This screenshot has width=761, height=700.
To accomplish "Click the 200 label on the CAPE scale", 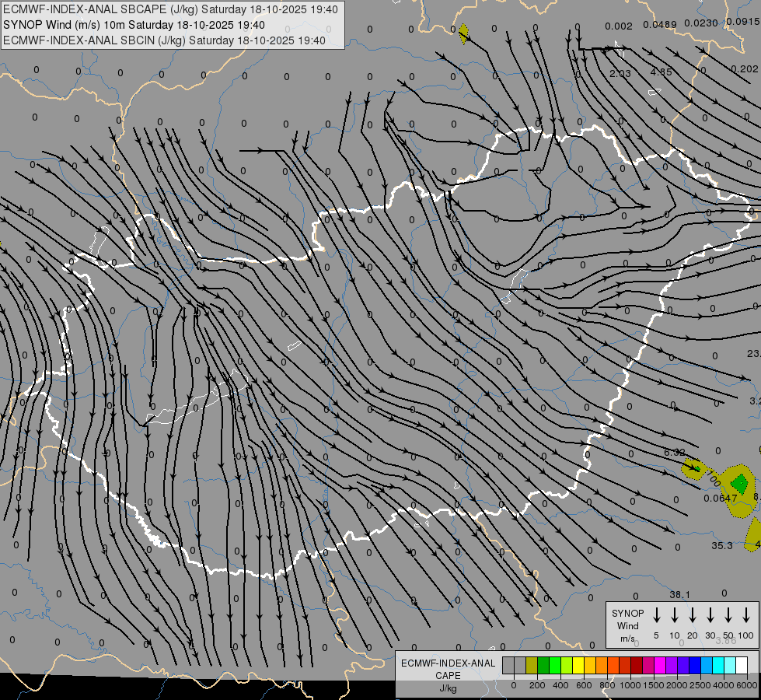I will point(537,685).
